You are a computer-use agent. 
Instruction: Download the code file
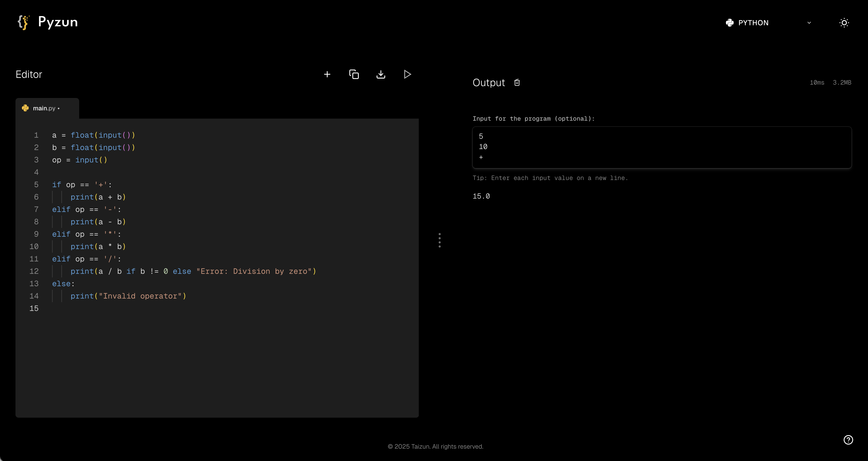pyautogui.click(x=381, y=74)
